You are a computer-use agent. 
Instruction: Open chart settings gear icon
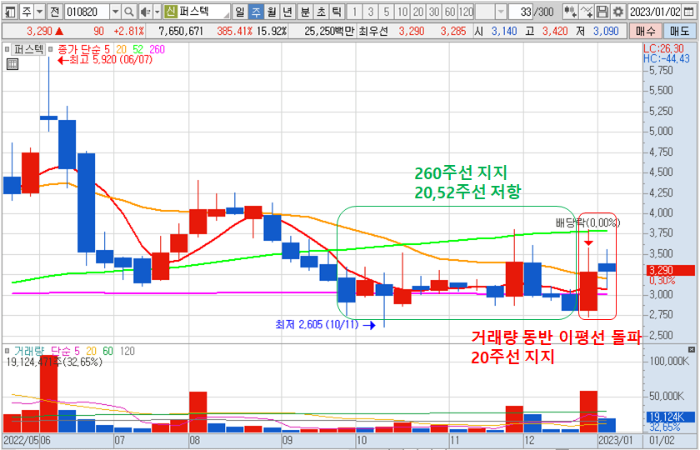click(x=618, y=11)
